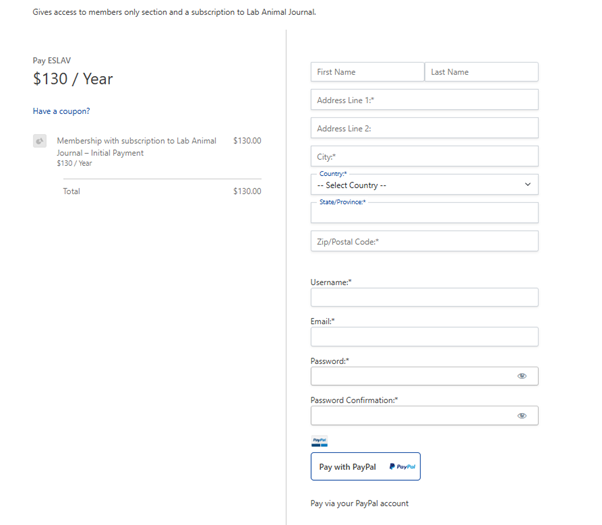Open the Select Country dropdown
The image size is (602, 525).
coord(420,185)
